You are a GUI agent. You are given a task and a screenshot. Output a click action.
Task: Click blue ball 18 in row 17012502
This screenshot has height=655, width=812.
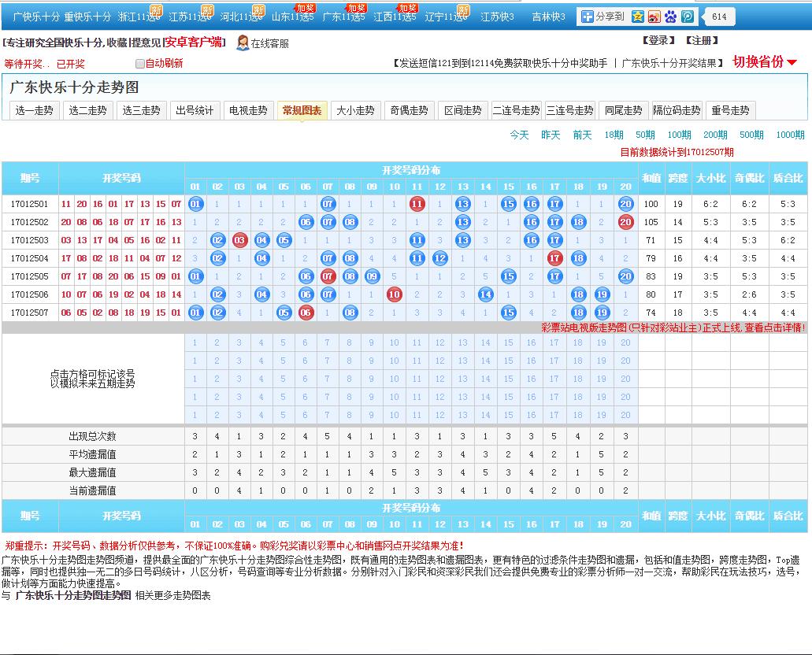tap(578, 222)
